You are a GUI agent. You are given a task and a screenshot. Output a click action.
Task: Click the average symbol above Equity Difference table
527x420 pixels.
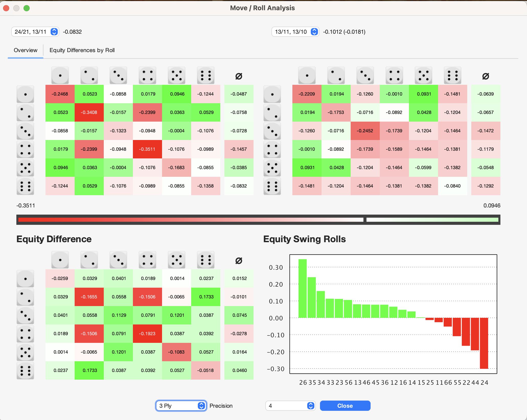click(x=239, y=261)
